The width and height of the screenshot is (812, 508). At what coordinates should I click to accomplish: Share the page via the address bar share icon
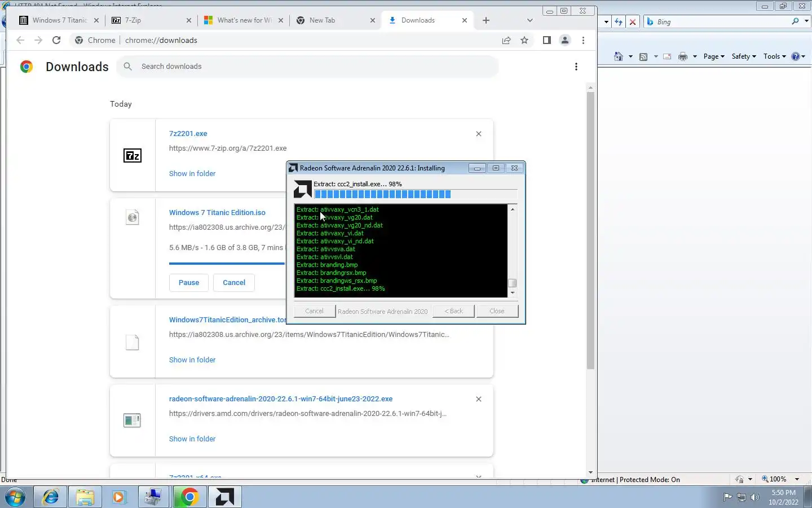click(x=506, y=40)
